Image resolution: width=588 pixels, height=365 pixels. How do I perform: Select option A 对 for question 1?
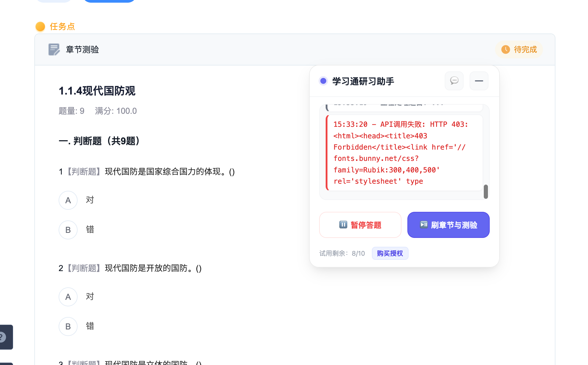click(68, 200)
